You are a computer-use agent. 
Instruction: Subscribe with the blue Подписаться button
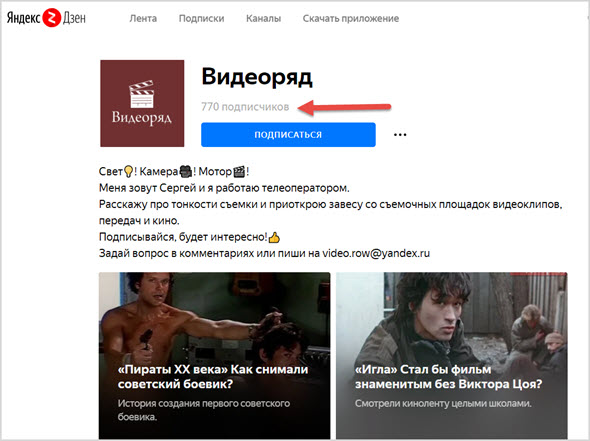tap(288, 135)
